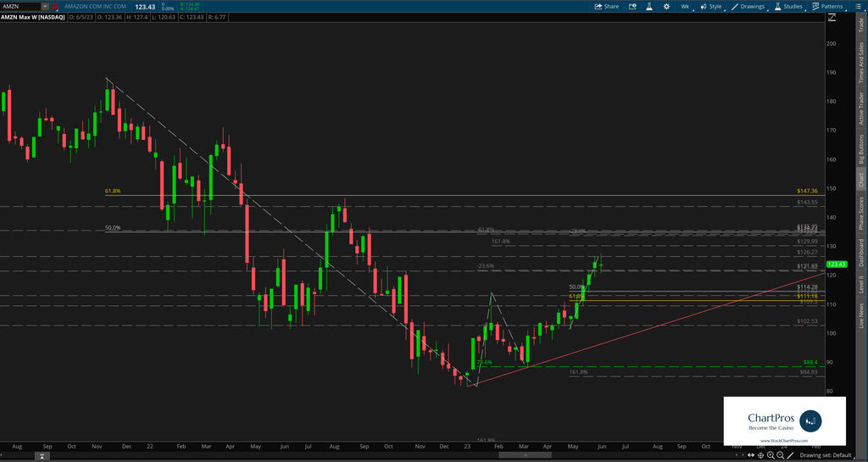Click the zoom out magnifier icon

pyautogui.click(x=781, y=455)
